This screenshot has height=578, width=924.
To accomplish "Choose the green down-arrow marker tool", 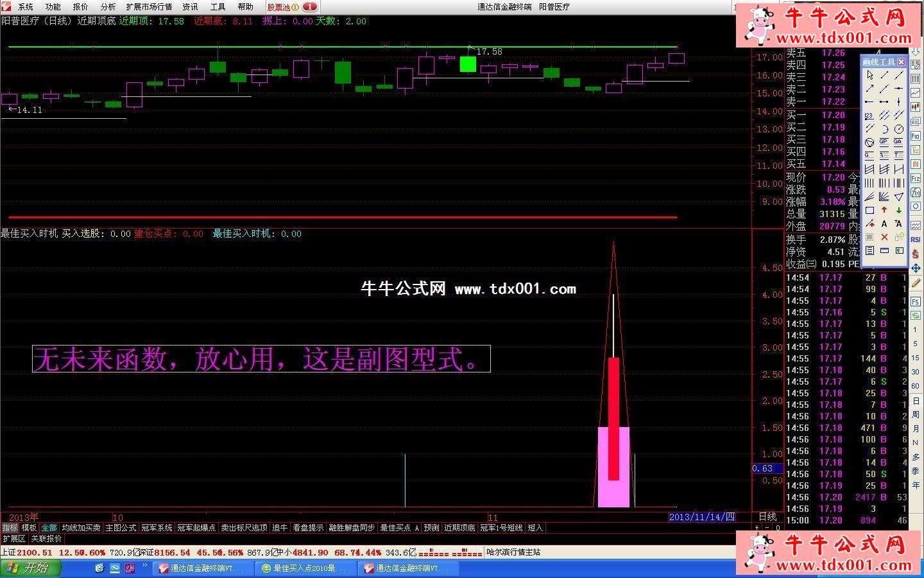I will 899,210.
